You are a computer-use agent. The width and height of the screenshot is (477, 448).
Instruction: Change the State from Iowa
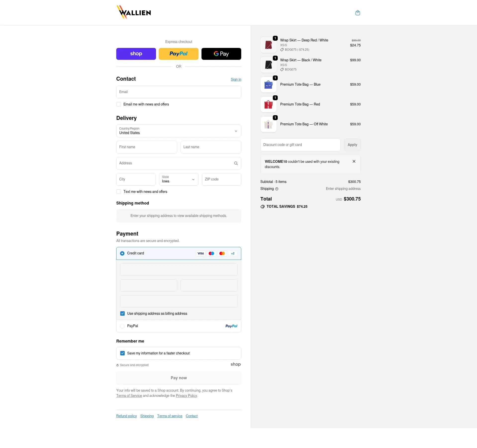tap(178, 179)
